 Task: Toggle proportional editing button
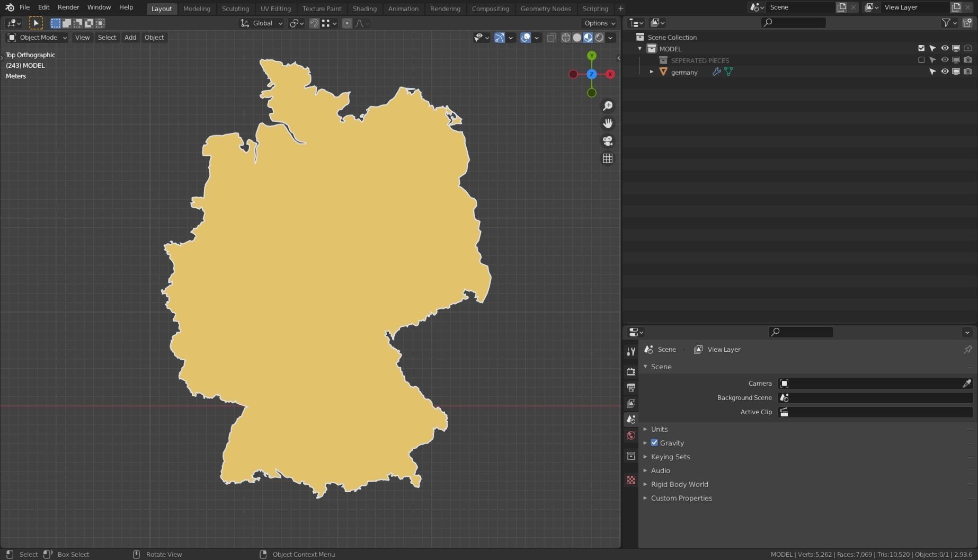click(347, 23)
